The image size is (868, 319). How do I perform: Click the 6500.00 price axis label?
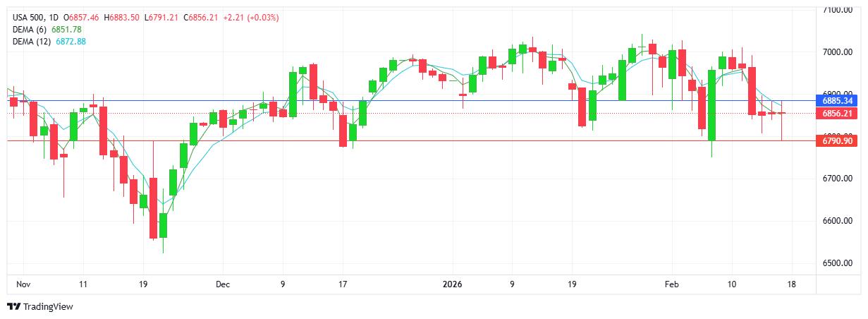[x=838, y=263]
